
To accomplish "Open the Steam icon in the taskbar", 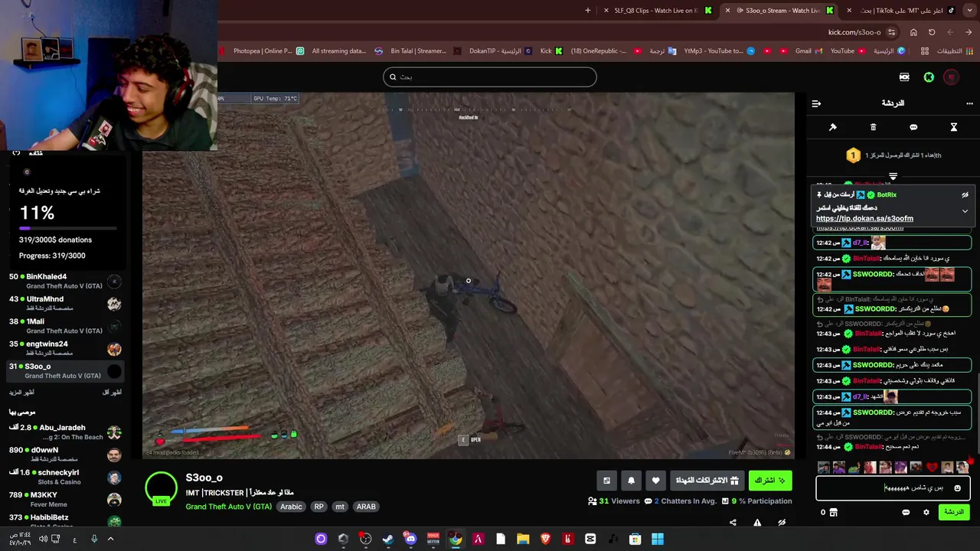I will 388,539.
